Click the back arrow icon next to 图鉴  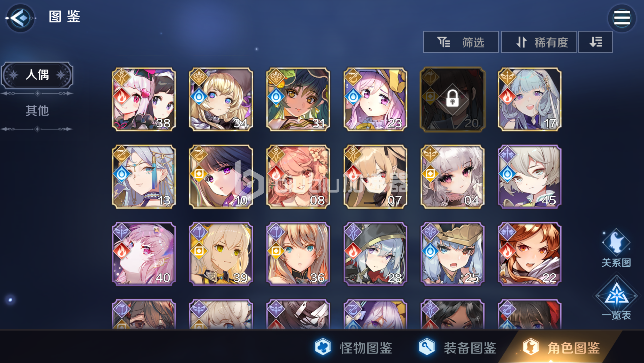coord(20,18)
